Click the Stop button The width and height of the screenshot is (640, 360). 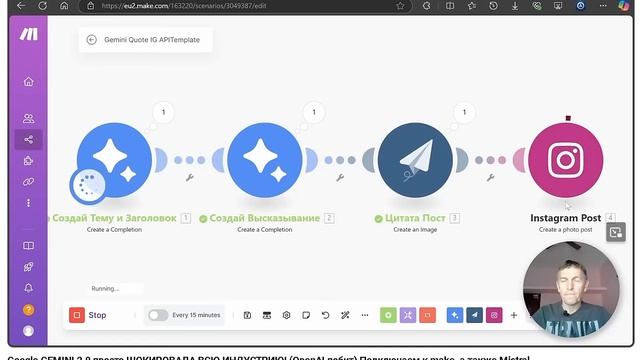tap(88, 315)
